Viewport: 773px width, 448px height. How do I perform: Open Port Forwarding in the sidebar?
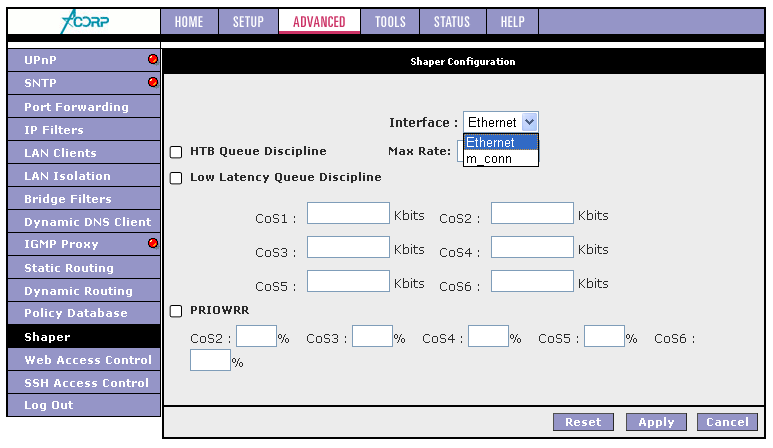(76, 107)
